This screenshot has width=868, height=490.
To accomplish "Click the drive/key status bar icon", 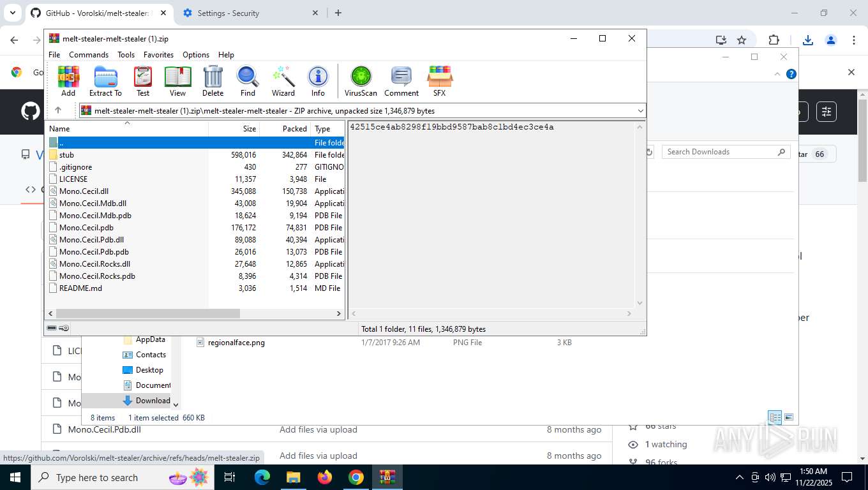I will click(58, 328).
